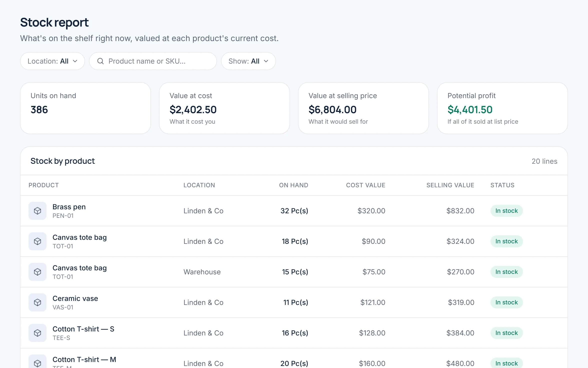Click the box icon for Canvas tote bag at Linden & Co
588x368 pixels.
coord(37,241)
